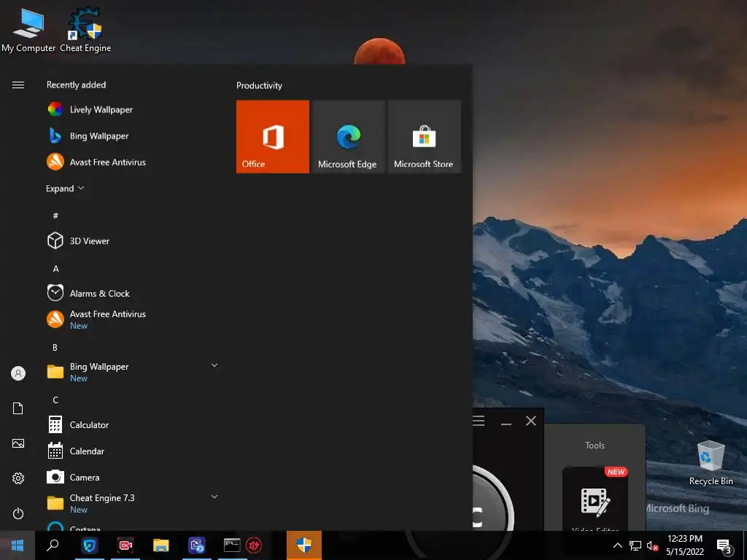Screen dimensions: 747x560
Task: Open Command Prompt taskbar icon
Action: [x=232, y=545]
